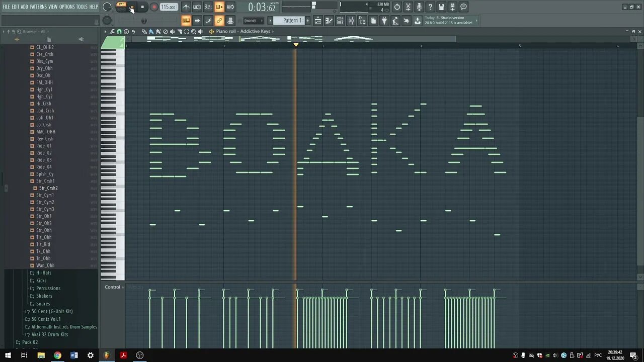The height and width of the screenshot is (362, 644).
Task: Toggle PAT/SONG mode switch
Action: (x=121, y=7)
